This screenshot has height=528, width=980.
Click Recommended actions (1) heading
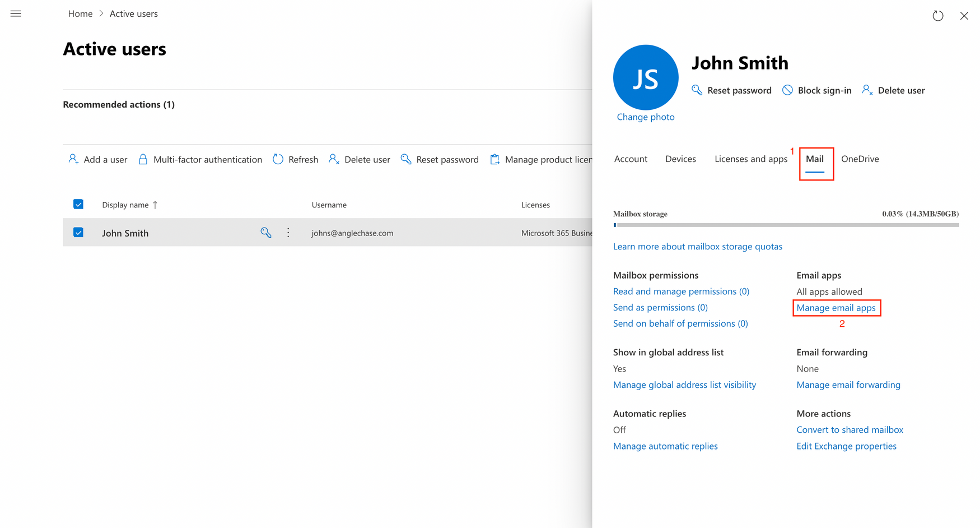pyautogui.click(x=119, y=104)
